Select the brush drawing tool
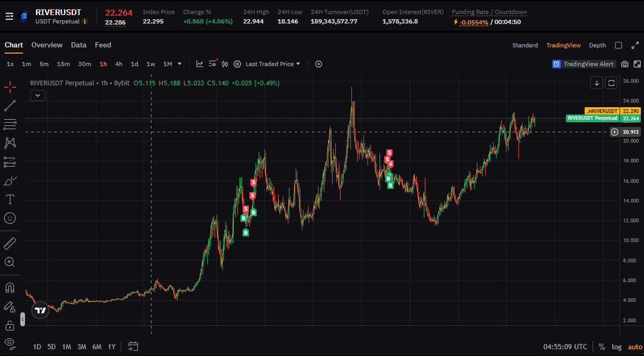 (x=10, y=181)
